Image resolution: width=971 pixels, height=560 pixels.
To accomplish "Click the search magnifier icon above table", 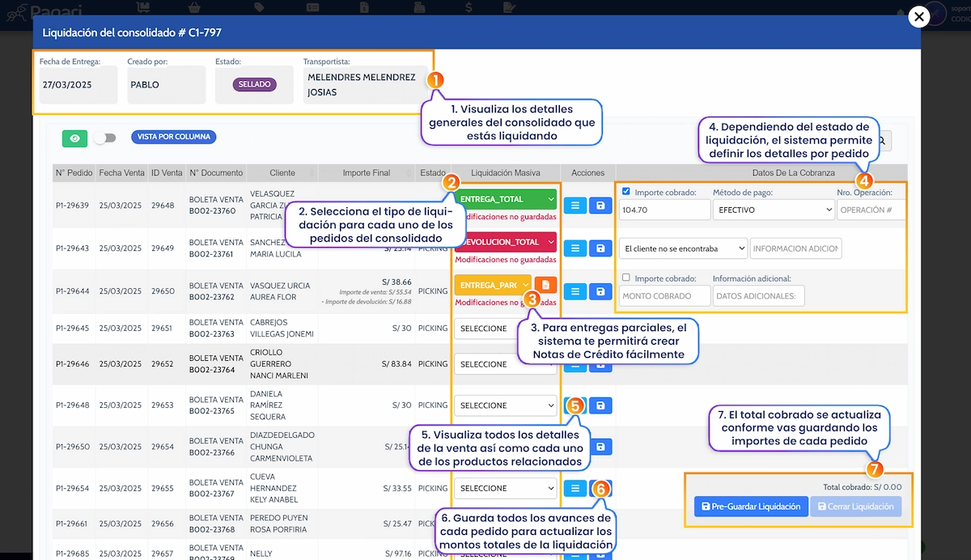I will pos(881,141).
